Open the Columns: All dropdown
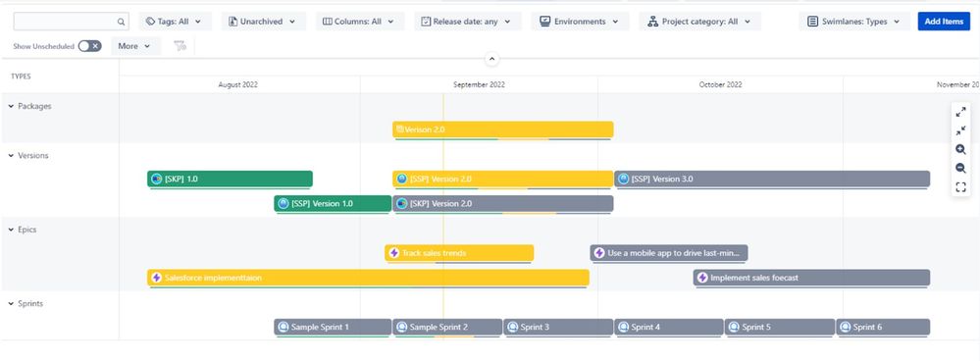 360,22
